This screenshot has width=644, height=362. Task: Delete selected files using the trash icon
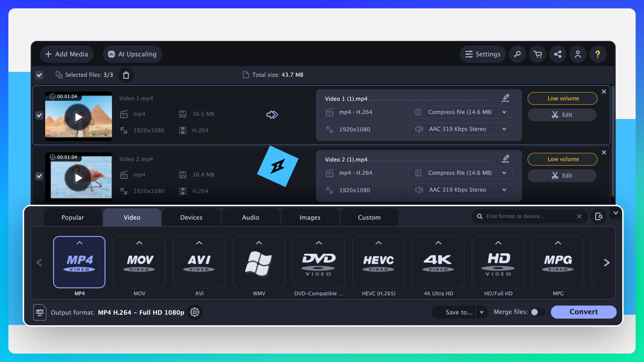[x=126, y=75]
